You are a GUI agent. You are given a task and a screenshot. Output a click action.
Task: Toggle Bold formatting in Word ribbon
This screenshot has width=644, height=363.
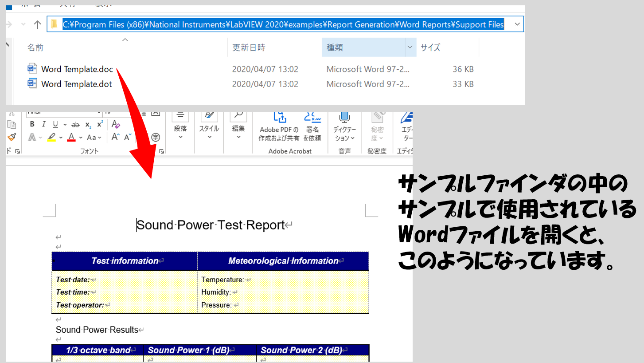pyautogui.click(x=32, y=125)
